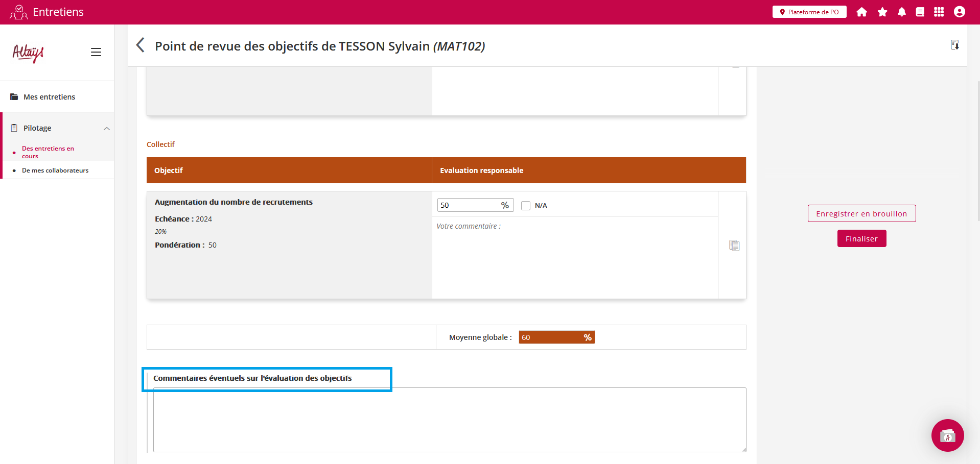Screen dimensions: 980x464
Task: Go back using the left arrow
Action: 141,45
